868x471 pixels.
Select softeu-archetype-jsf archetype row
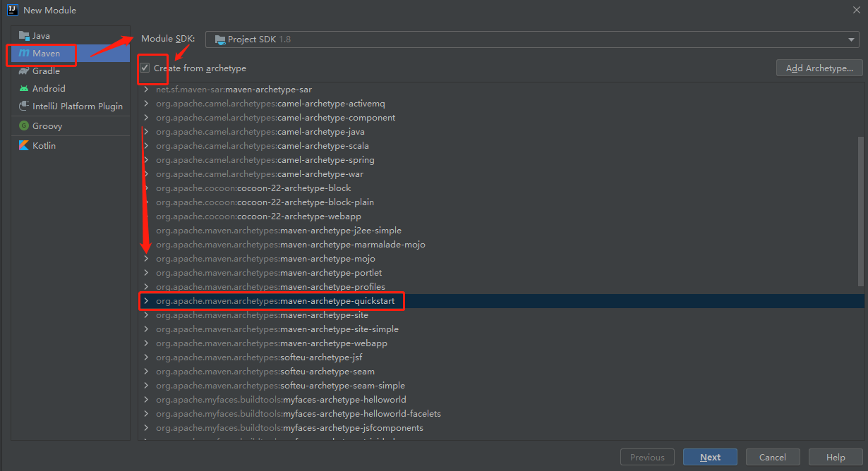(x=501, y=357)
